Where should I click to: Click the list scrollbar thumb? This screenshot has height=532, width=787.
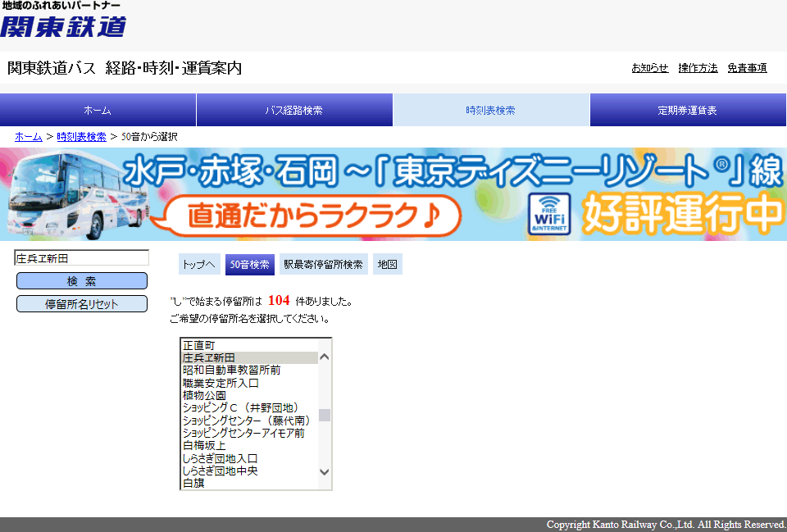point(325,415)
